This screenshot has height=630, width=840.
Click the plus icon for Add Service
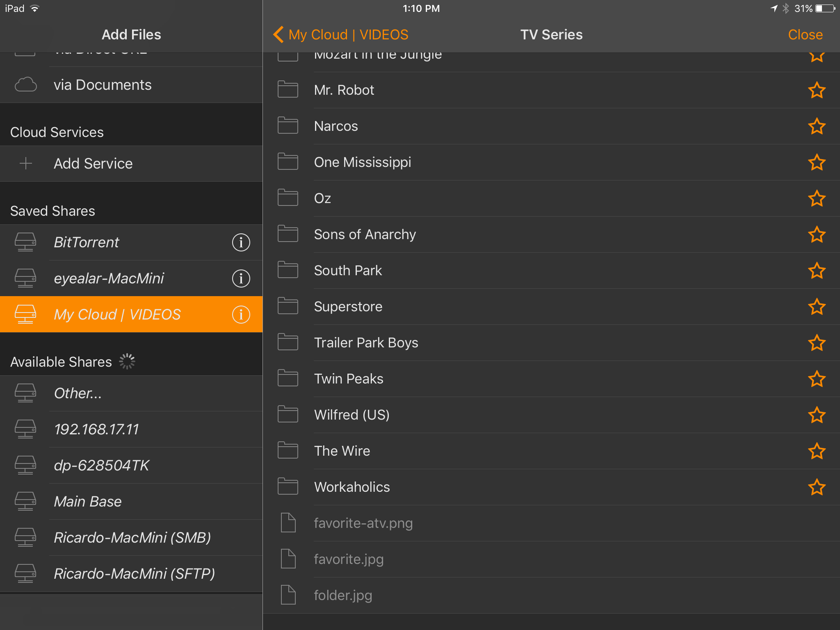[x=25, y=163]
